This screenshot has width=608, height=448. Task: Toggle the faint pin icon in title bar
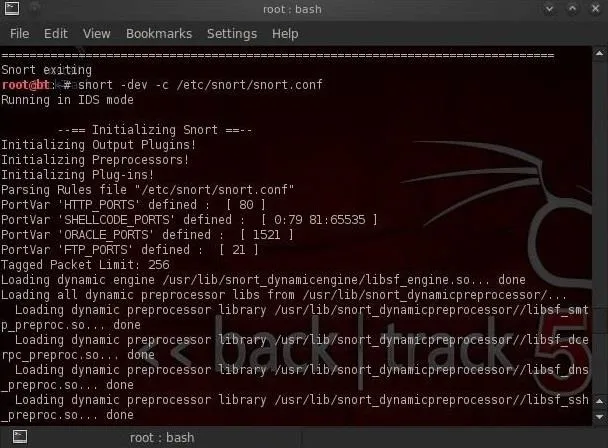coord(35,9)
